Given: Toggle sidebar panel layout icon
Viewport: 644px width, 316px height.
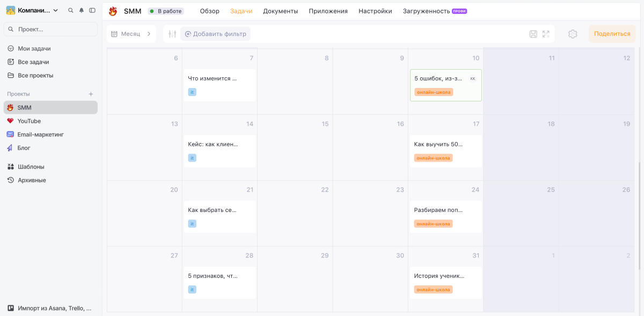Looking at the screenshot, I should tap(92, 10).
